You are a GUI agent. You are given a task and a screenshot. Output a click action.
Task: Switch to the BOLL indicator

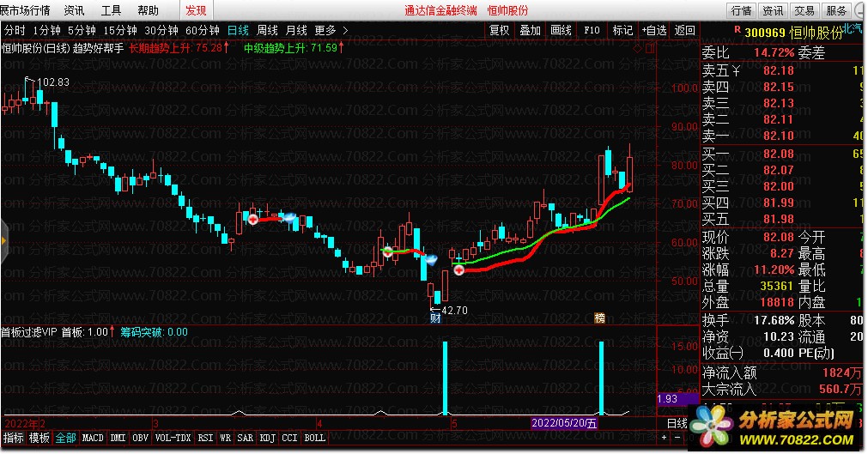pos(314,438)
